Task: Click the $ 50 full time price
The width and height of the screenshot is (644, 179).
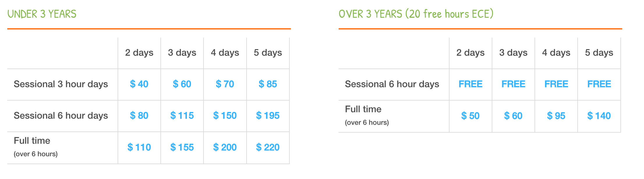Action: [470, 116]
